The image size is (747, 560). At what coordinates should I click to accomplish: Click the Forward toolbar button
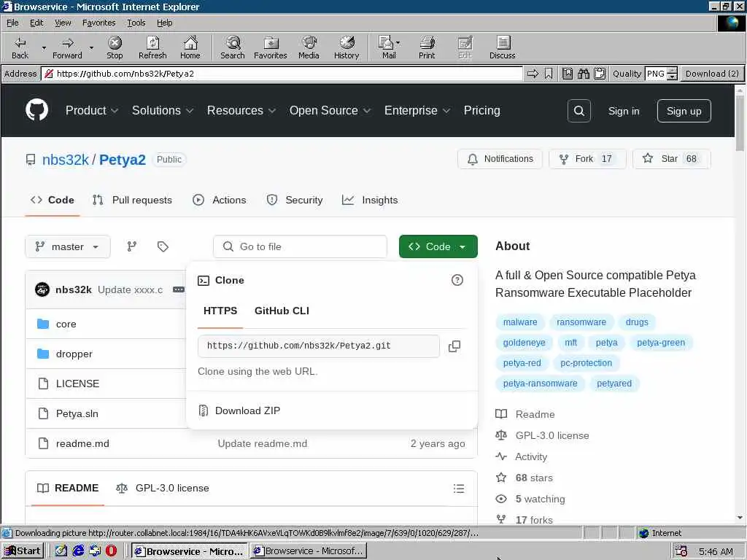67,47
